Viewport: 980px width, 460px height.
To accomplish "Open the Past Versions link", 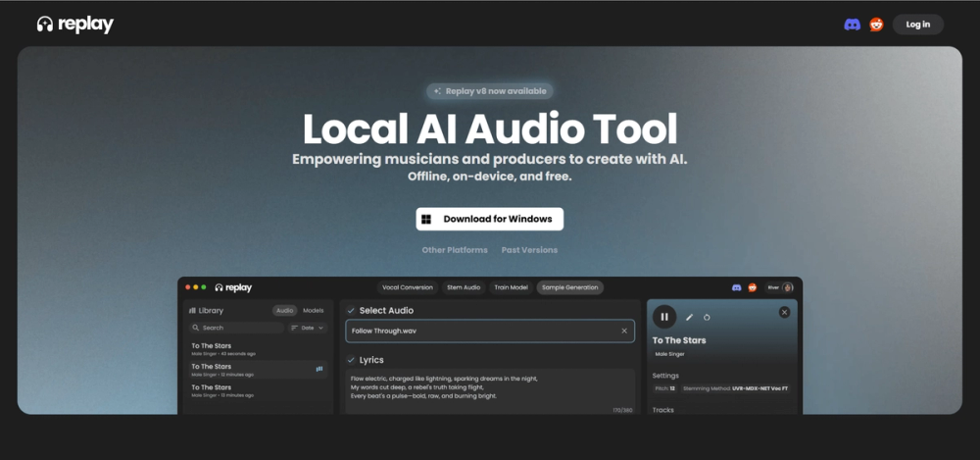I will pyautogui.click(x=529, y=250).
